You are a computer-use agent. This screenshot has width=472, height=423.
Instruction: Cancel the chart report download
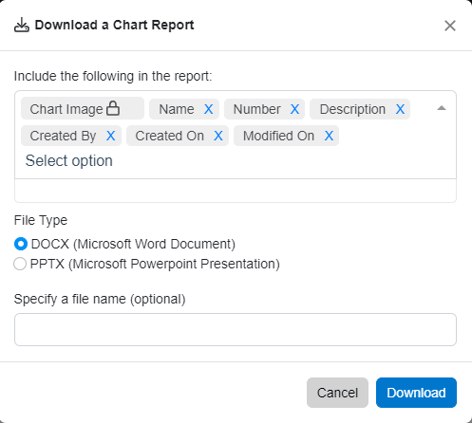click(337, 393)
